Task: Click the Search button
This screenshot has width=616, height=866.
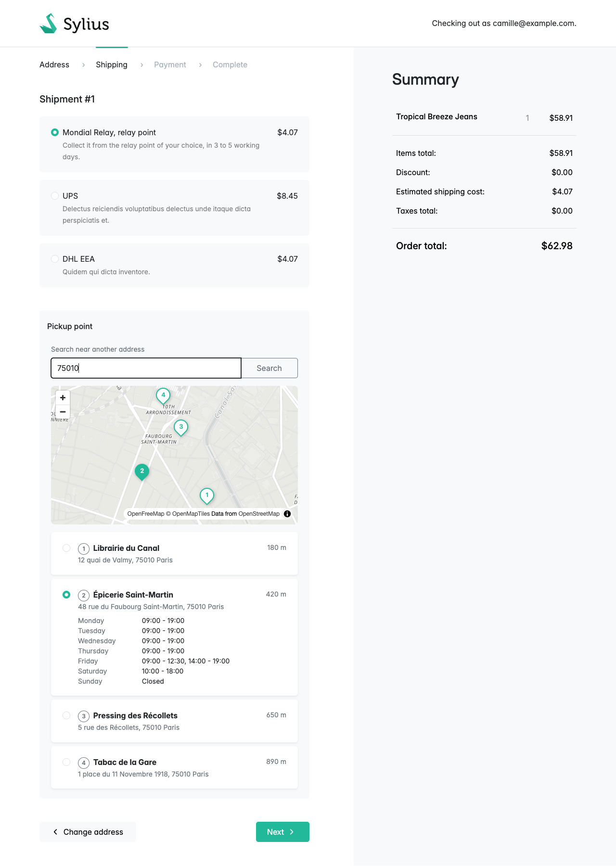Action: (269, 368)
